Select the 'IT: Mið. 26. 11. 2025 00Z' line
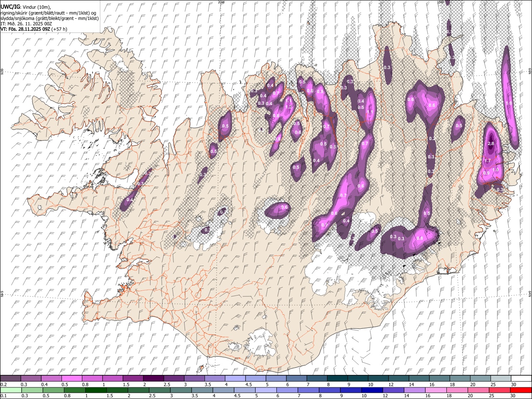The height and width of the screenshot is (399, 532). 26,24
